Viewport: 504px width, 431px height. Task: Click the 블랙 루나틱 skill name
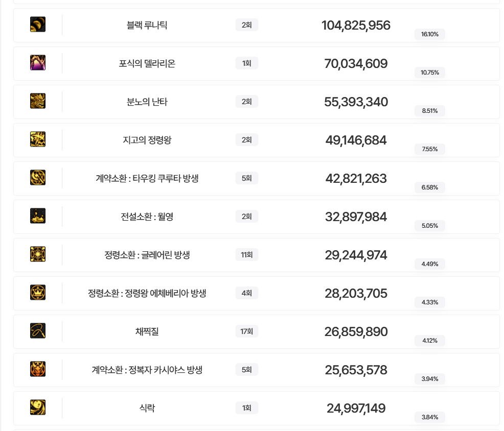[147, 25]
